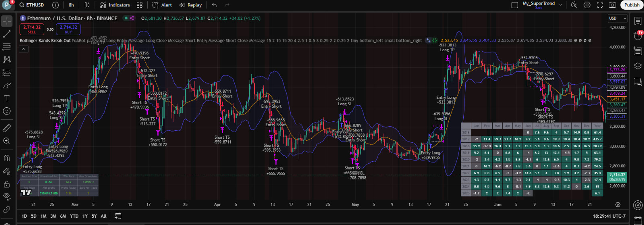Open the object tree layers icon
This screenshot has width=644, height=225.
(x=638, y=66)
